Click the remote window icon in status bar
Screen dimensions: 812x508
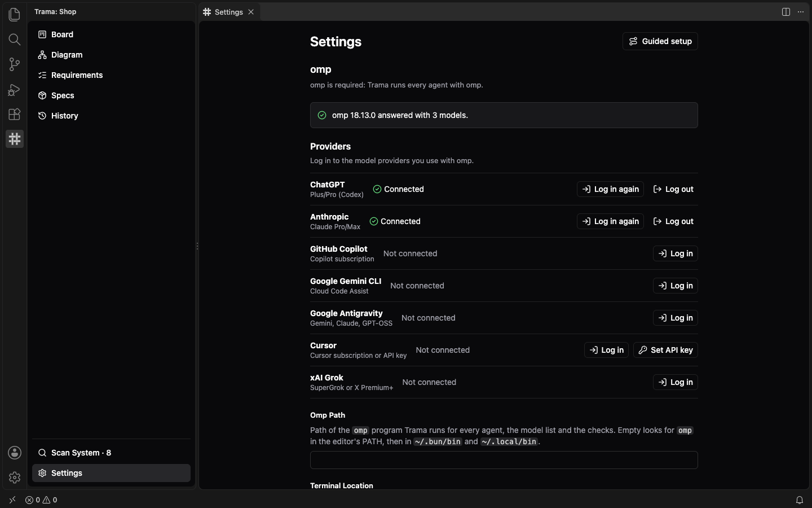tap(12, 500)
